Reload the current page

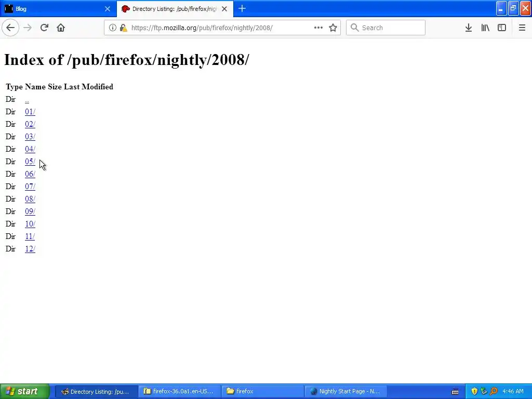[x=44, y=28]
